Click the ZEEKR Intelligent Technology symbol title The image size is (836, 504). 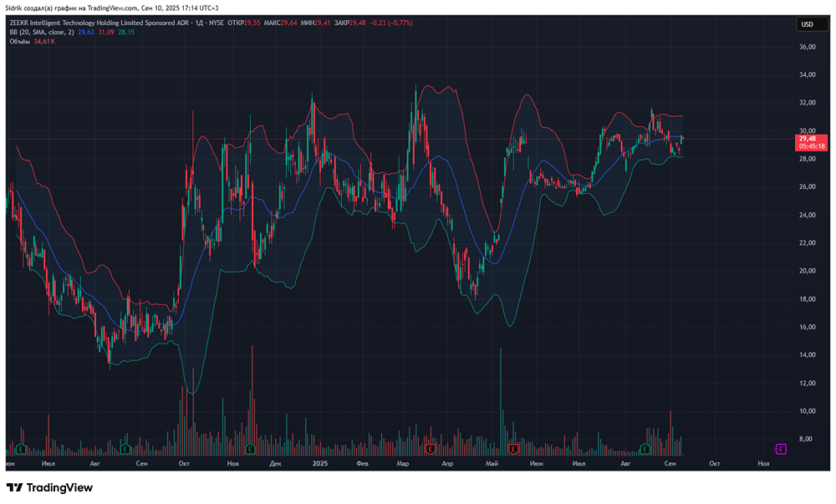click(x=99, y=23)
